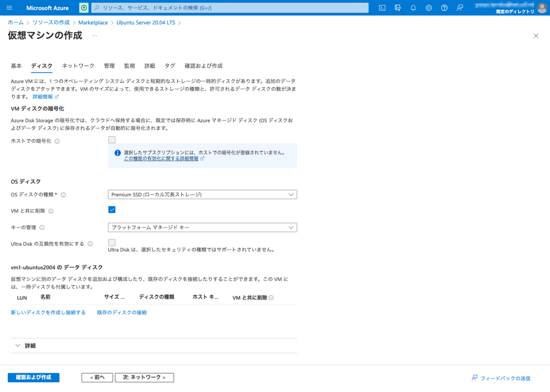Click info icon beside OS ディスクの種類
The width and height of the screenshot is (550, 392).
[x=63, y=195]
